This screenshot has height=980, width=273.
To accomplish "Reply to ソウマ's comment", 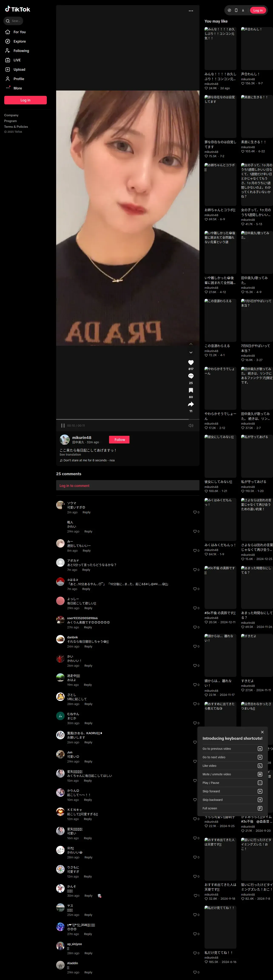I will tap(87, 512).
